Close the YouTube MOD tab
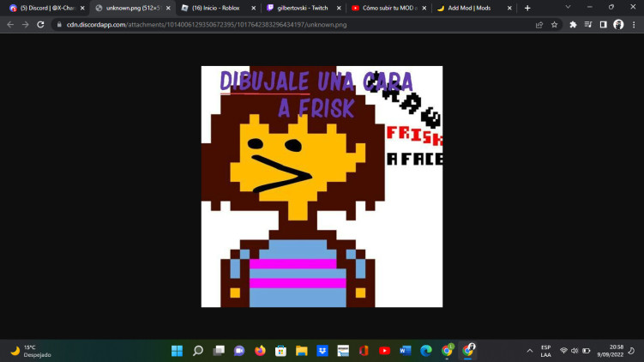The image size is (644, 362). [x=424, y=8]
